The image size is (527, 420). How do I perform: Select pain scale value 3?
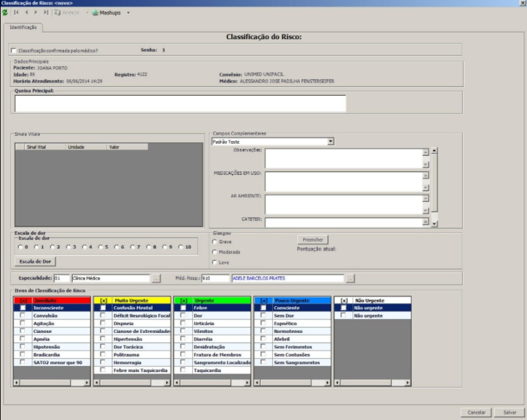[68, 247]
